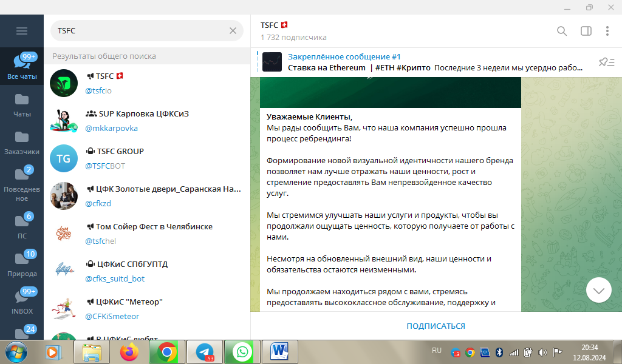Click the Telegram icon in the system tray
Screen dimensions: 622x364
point(456,352)
